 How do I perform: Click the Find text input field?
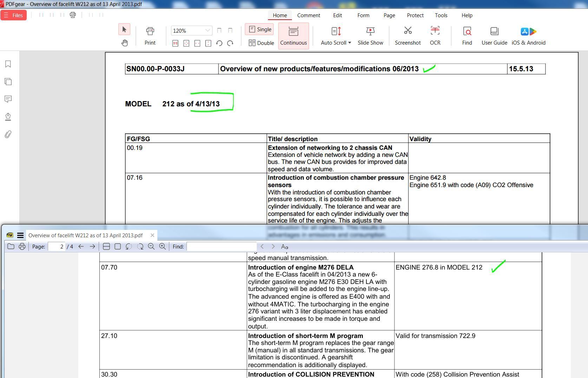tap(222, 246)
